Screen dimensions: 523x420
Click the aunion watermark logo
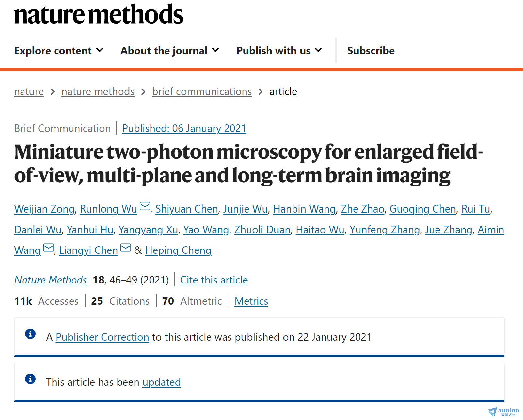(x=503, y=412)
